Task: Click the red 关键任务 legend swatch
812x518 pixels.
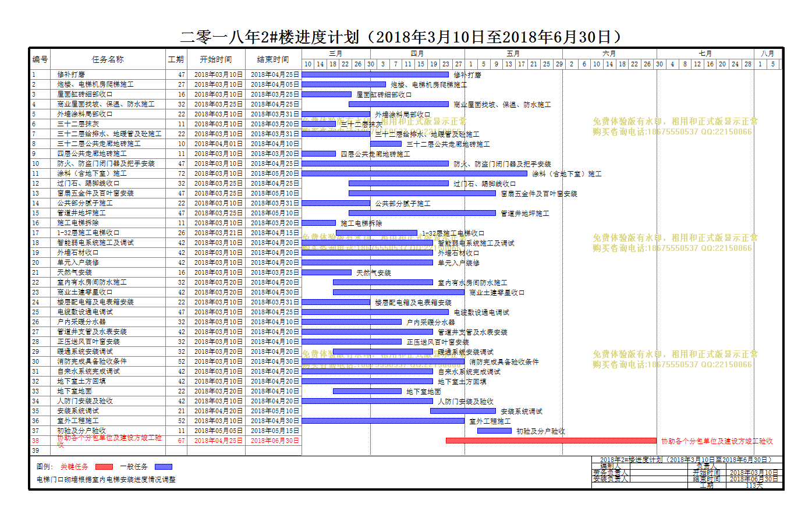Action: coord(104,467)
